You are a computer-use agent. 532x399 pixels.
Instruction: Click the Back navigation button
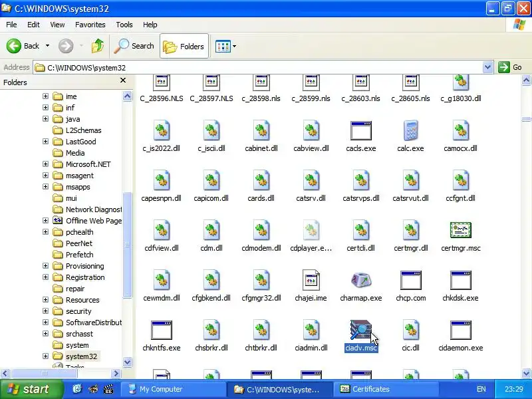[23, 46]
